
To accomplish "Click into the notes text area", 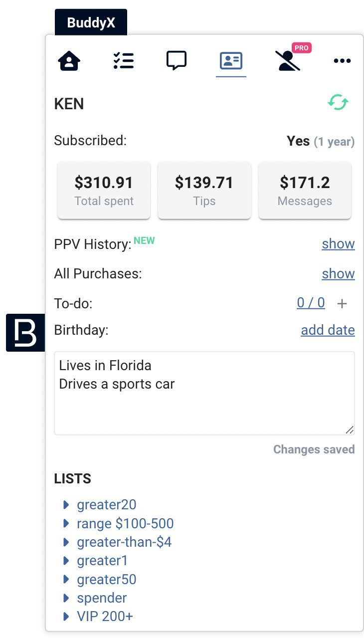I will coord(204,393).
